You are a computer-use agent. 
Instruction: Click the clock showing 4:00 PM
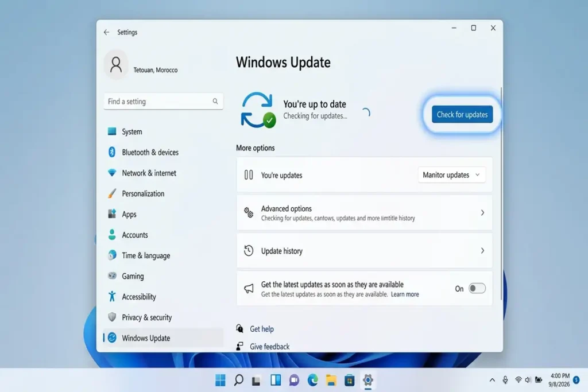click(560, 376)
